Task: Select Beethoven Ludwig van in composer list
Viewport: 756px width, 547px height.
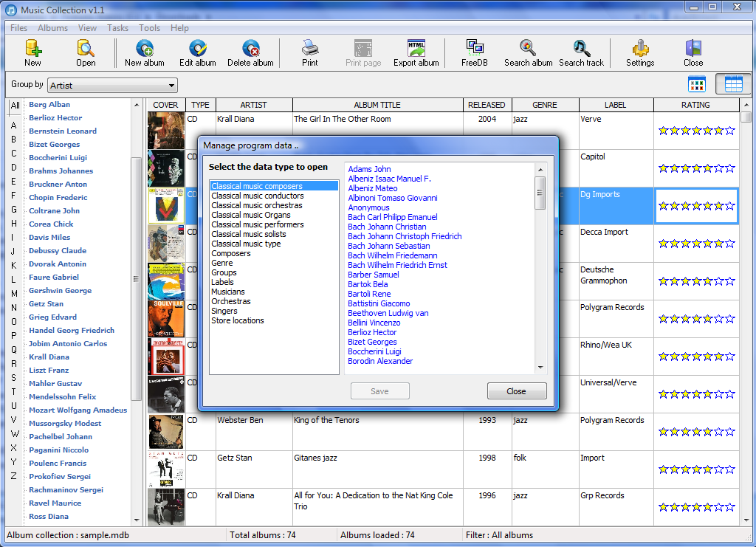Action: tap(388, 313)
